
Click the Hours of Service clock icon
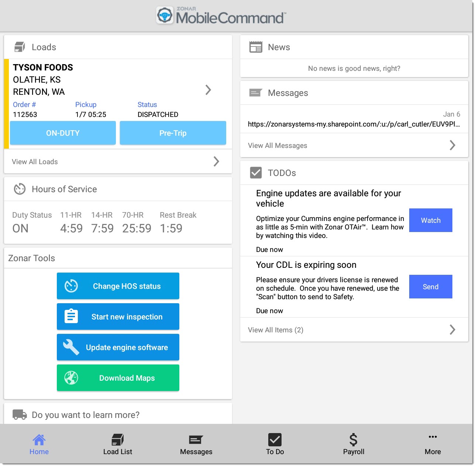[20, 189]
